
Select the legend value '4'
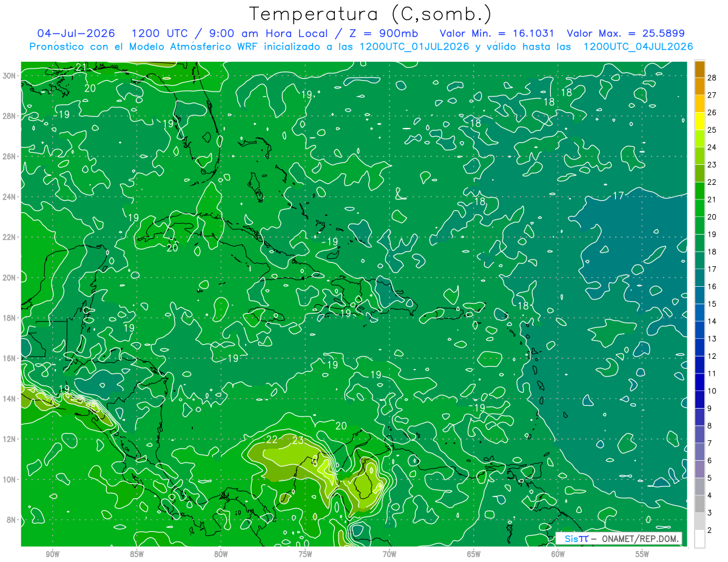pos(710,495)
